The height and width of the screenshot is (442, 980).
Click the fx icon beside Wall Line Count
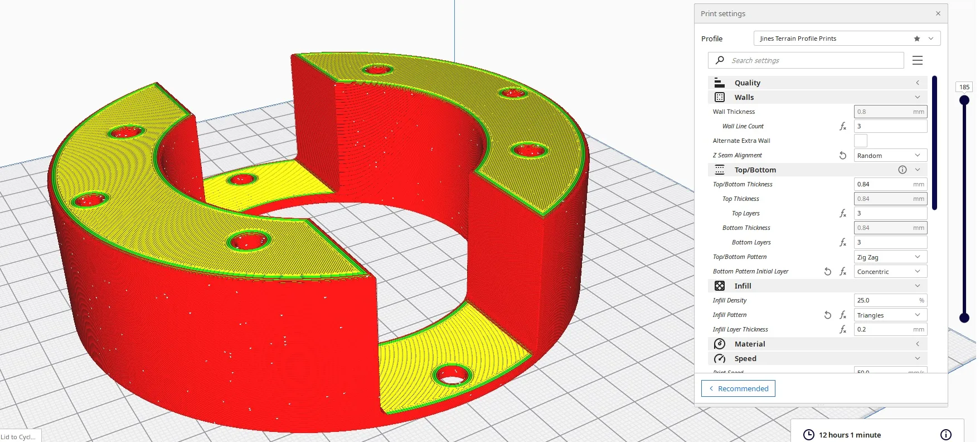(843, 127)
